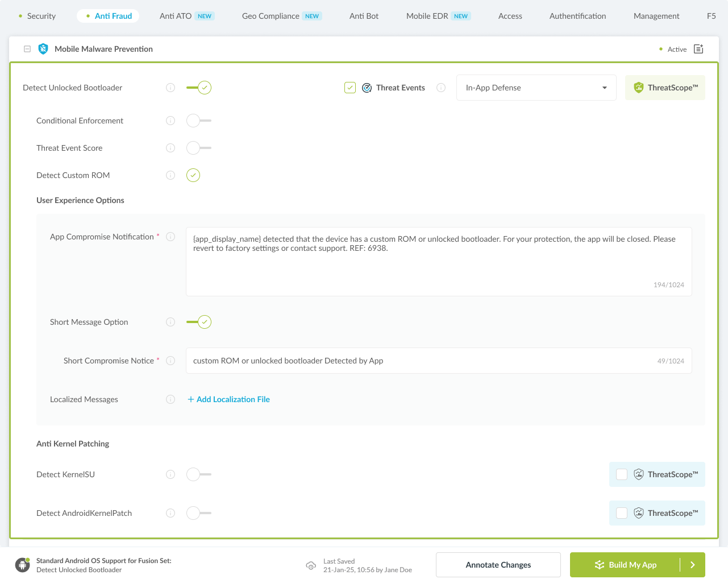Viewport: 728px width, 583px height.
Task: Open the notes icon beside Active status
Action: pyautogui.click(x=698, y=49)
